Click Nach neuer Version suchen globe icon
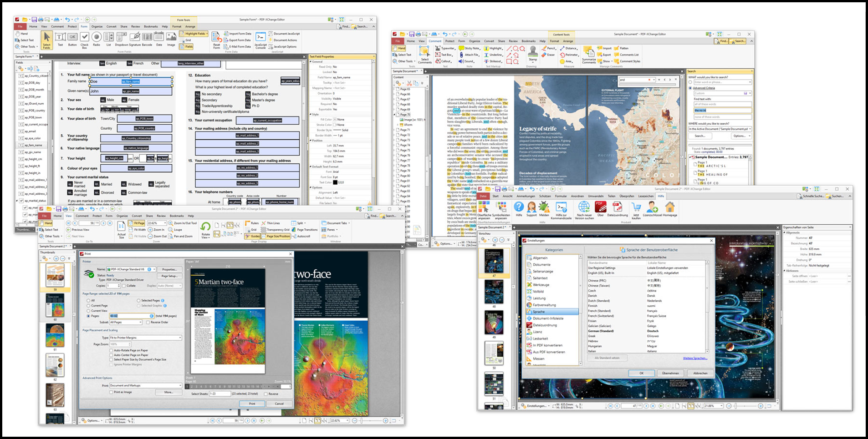The width and height of the screenshot is (868, 439). tap(584, 210)
